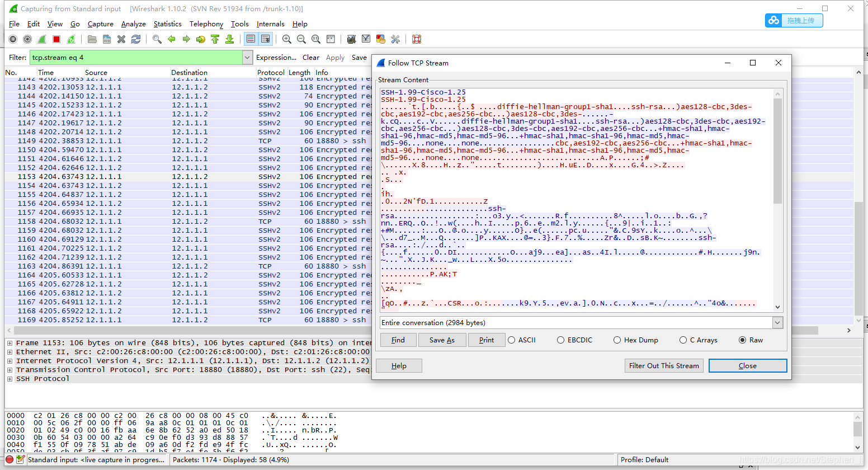The width and height of the screenshot is (868, 470).
Task: Open the Capture menu
Action: point(101,24)
